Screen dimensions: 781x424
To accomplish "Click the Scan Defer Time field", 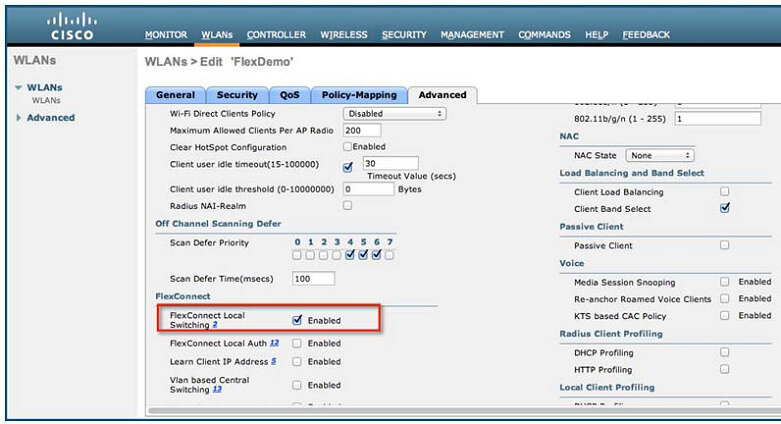I will [x=313, y=279].
